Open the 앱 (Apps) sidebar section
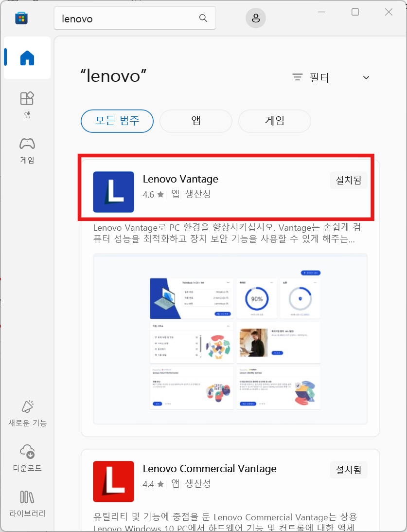Screen dimensions: 407x532 pyautogui.click(x=27, y=105)
